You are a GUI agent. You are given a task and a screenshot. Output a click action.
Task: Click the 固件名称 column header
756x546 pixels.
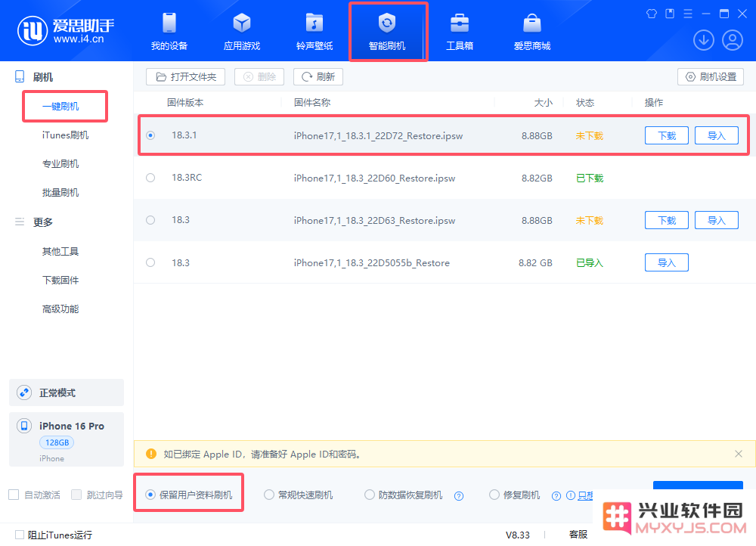(312, 103)
